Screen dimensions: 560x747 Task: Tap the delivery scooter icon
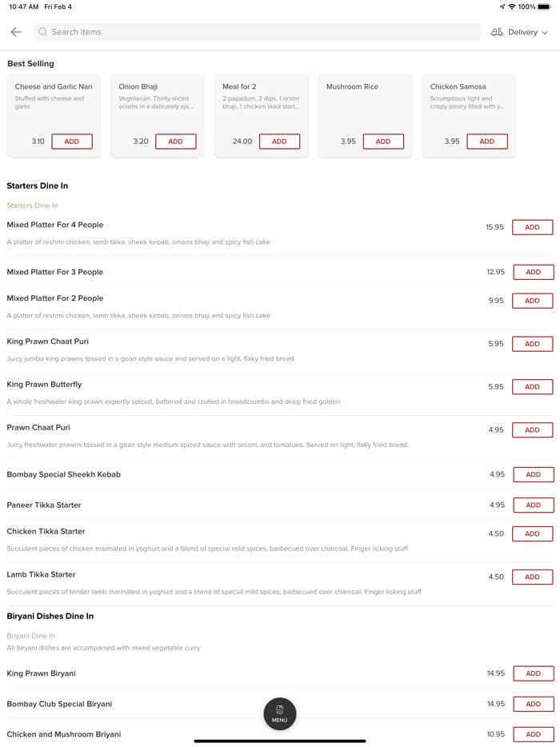tap(497, 32)
